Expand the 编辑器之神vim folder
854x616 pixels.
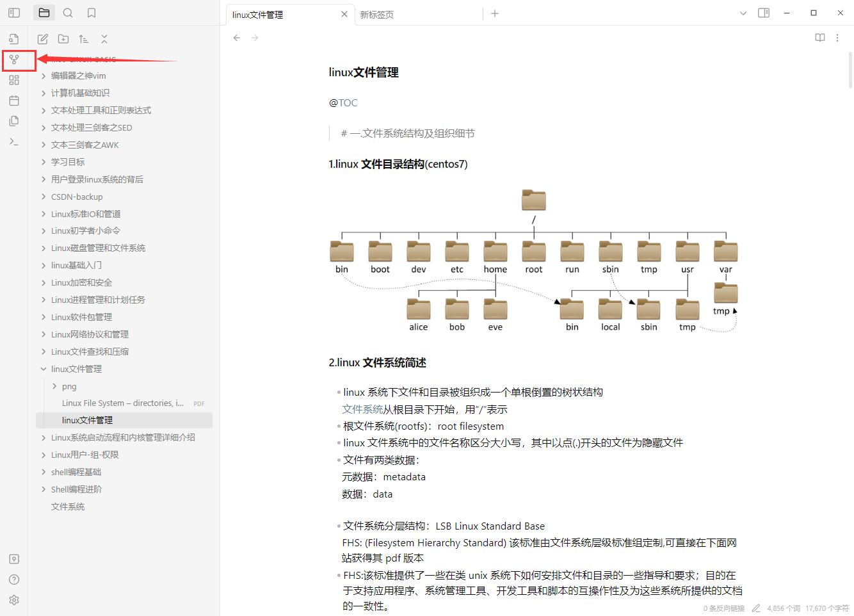[x=44, y=76]
